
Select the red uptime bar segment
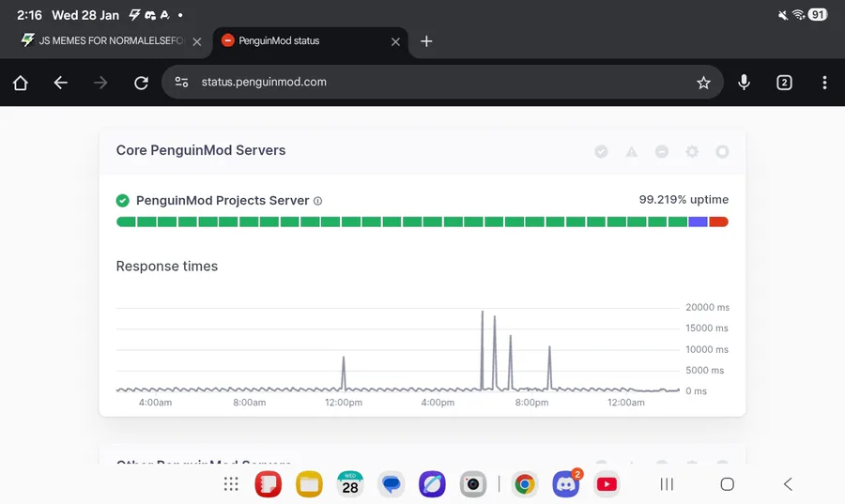tap(718, 221)
